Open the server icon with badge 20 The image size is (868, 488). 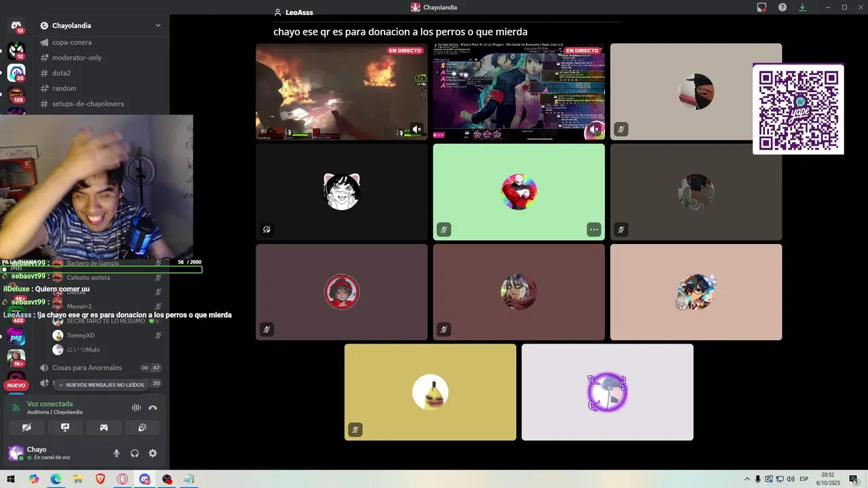coord(16,73)
